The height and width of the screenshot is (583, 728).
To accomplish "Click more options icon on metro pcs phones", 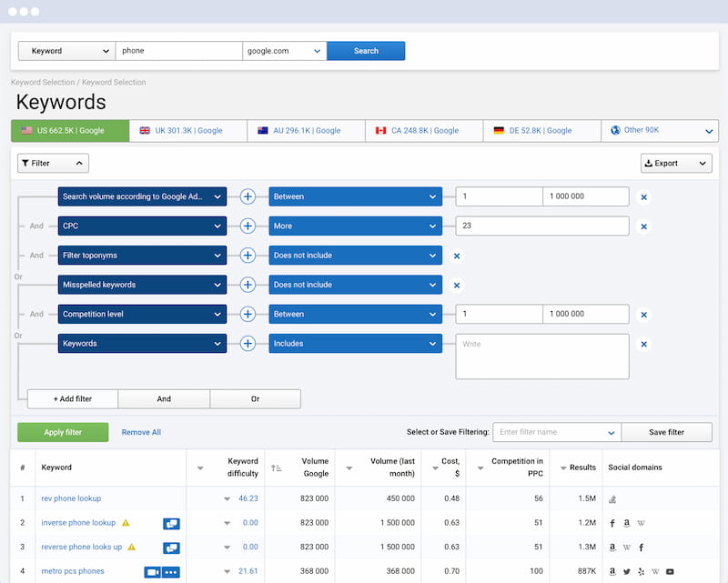I will click(x=171, y=572).
